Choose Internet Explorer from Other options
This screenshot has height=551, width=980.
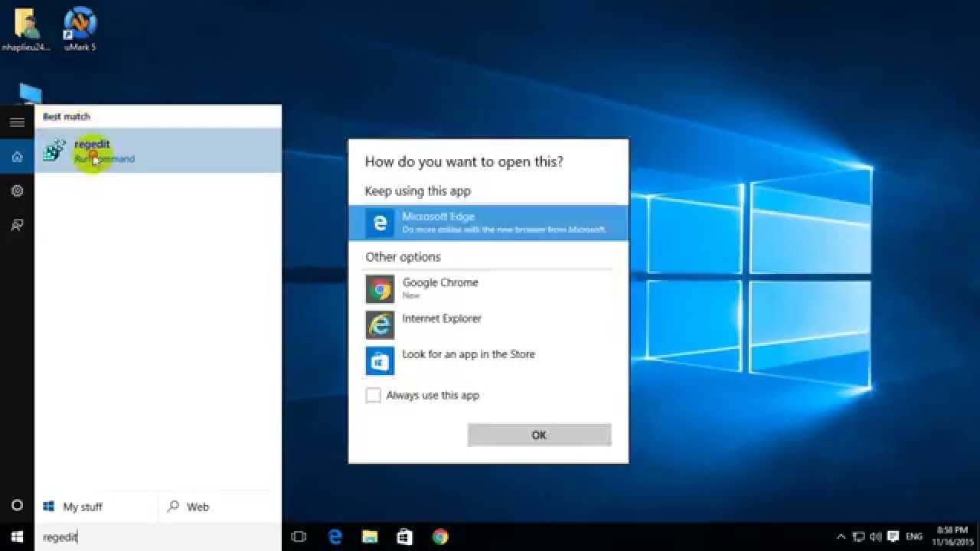point(488,324)
